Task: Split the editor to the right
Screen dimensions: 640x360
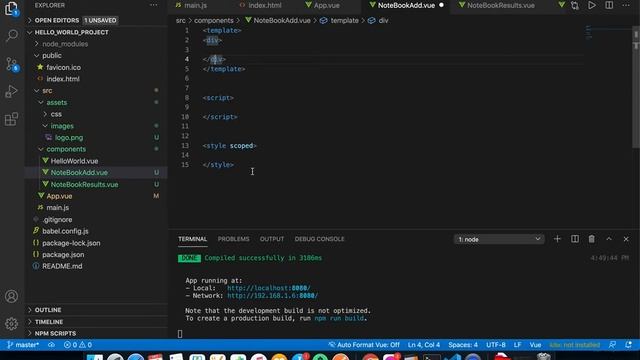Action: (609, 6)
